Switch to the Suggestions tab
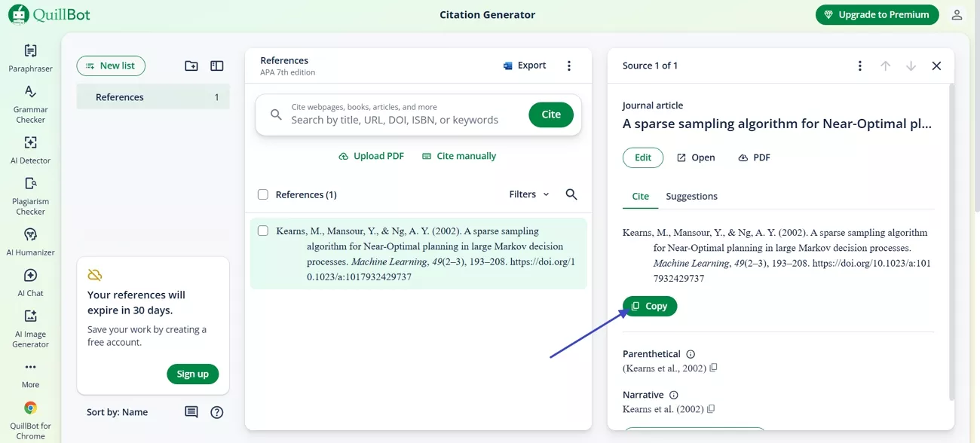This screenshot has width=980, height=443. 691,196
